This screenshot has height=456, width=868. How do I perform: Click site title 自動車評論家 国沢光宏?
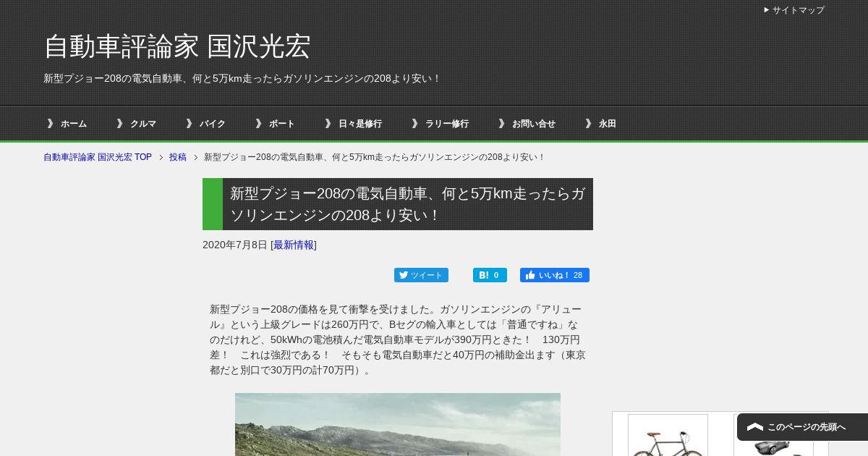pyautogui.click(x=177, y=46)
